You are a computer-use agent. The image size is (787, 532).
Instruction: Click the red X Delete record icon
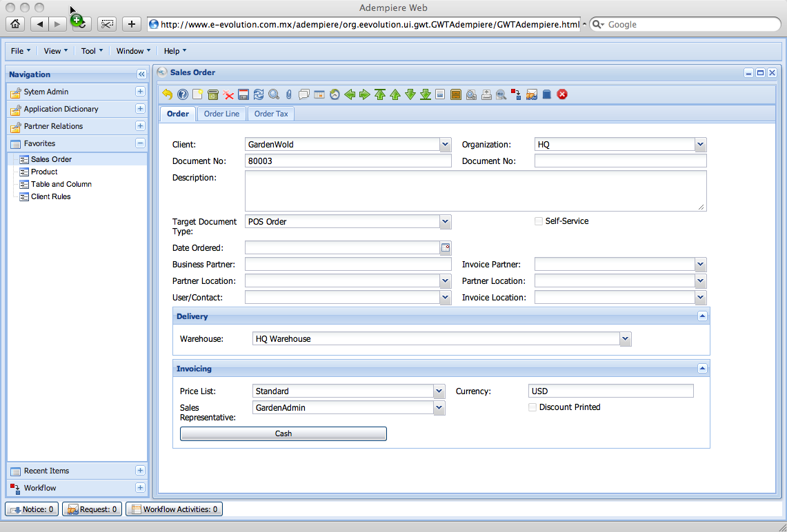click(228, 95)
